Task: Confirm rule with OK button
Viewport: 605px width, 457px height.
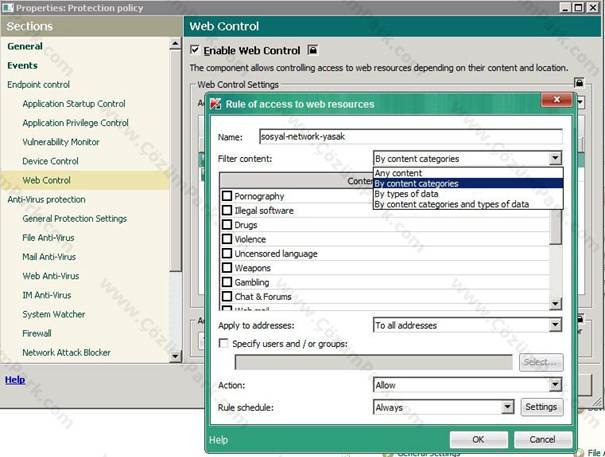Action: [x=478, y=439]
